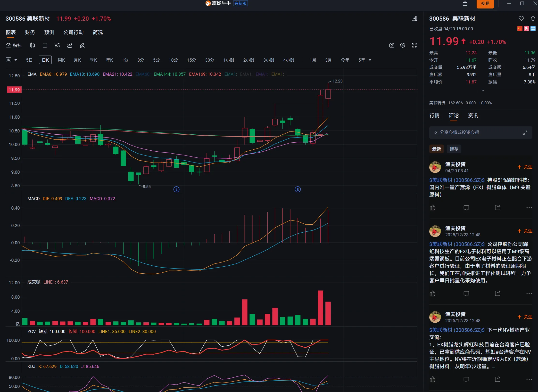
Task: Switch comments to 推荐 filter
Action: [x=454, y=149]
